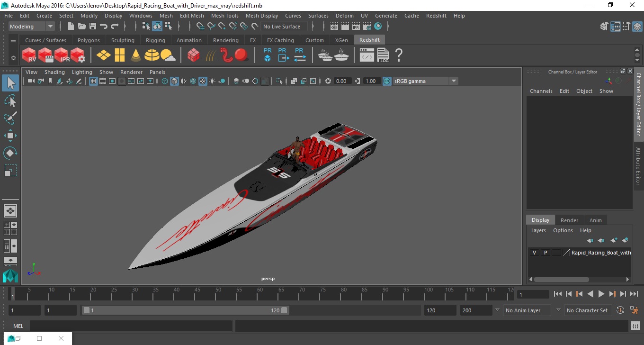Click the red sphere shelf icon
Image resolution: width=644 pixels, height=345 pixels.
(x=241, y=55)
